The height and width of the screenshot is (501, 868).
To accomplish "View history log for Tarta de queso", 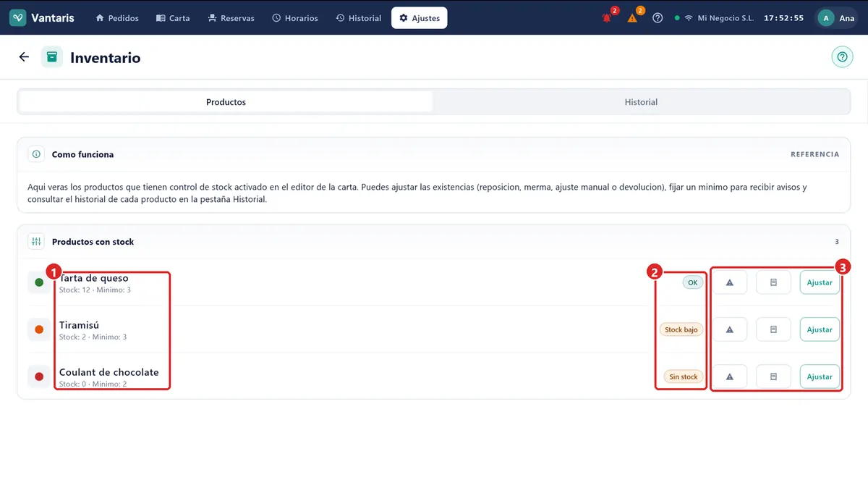I will click(x=773, y=282).
